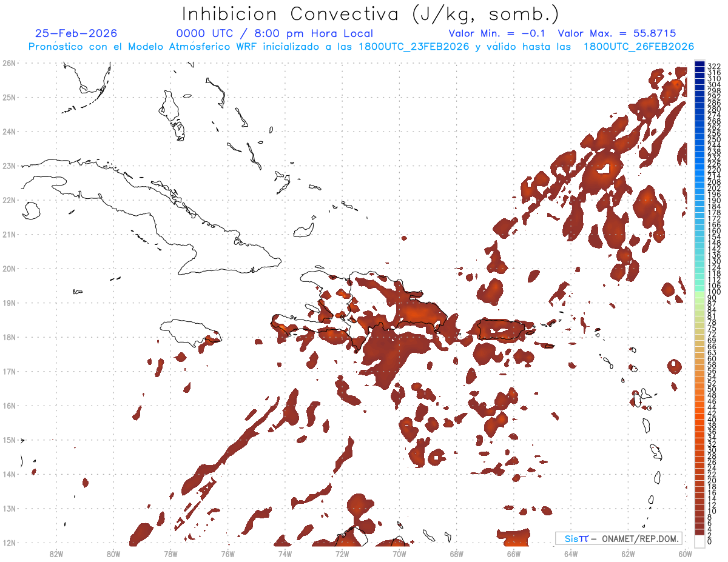Click the 68W longitude label

(x=456, y=554)
